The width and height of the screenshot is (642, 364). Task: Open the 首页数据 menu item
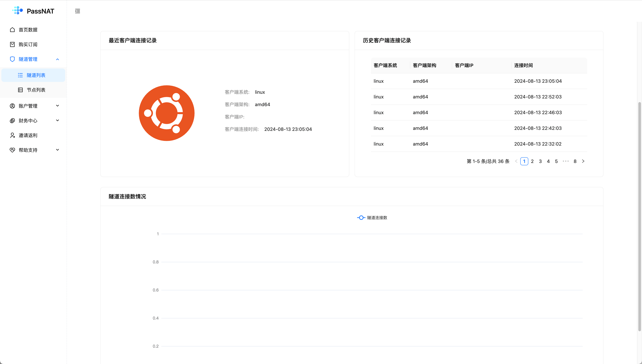[x=28, y=30]
